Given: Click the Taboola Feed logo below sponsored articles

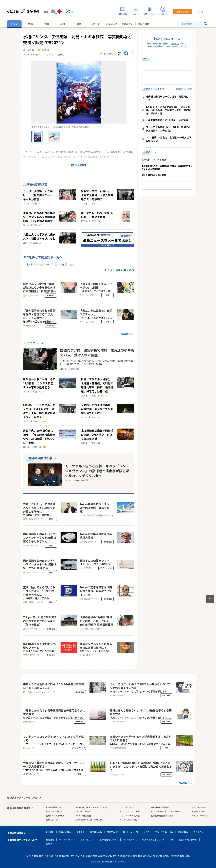Looking at the screenshot, I should 127,334.
